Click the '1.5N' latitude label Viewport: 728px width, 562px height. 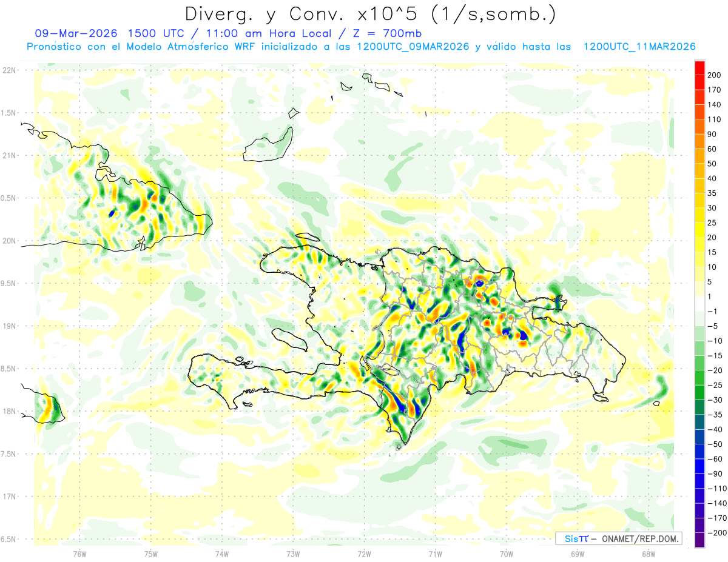point(8,113)
